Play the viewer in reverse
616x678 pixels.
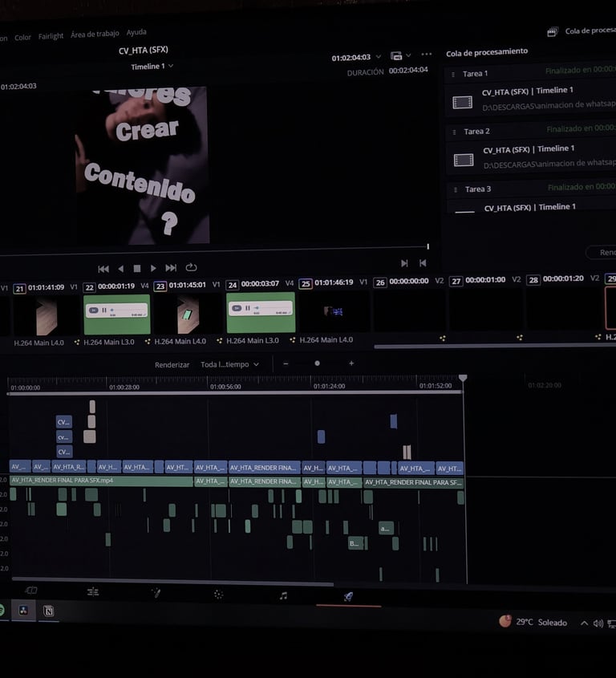(x=121, y=269)
